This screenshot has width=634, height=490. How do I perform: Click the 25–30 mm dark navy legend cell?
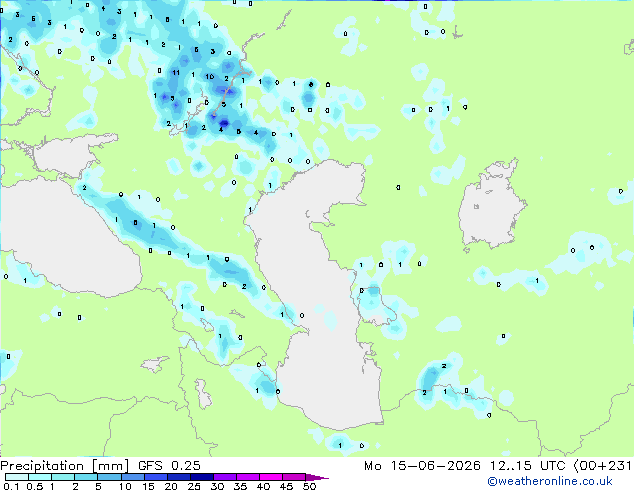point(202,477)
